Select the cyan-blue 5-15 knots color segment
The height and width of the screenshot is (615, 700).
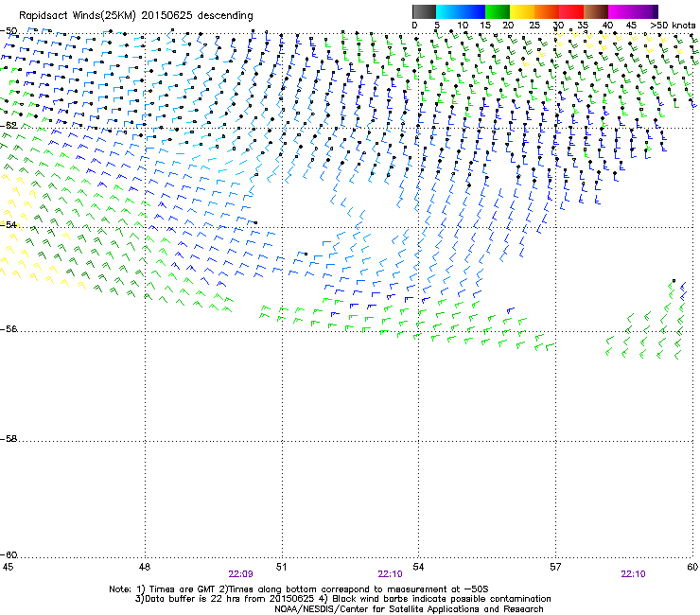click(x=461, y=11)
